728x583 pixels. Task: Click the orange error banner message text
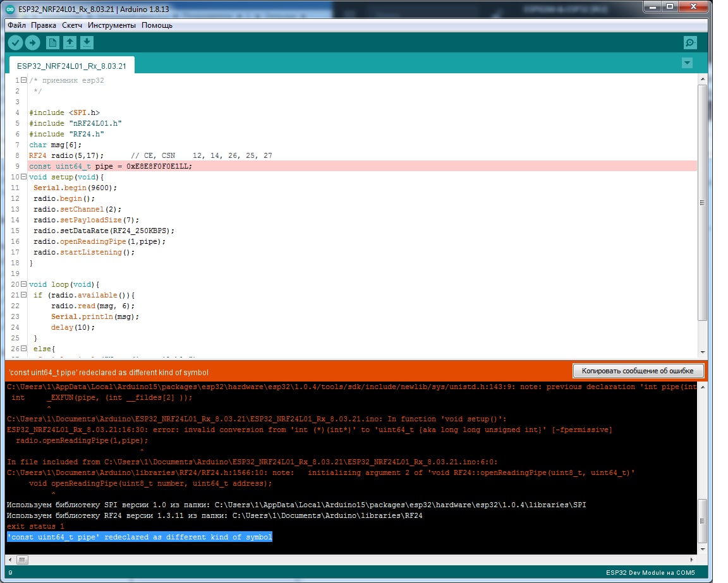click(x=109, y=372)
